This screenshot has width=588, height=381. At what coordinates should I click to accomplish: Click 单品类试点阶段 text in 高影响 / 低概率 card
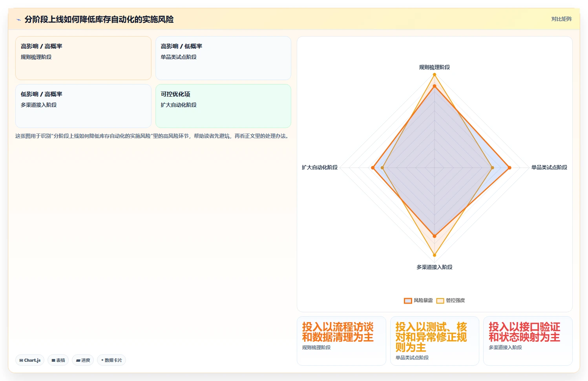tap(179, 57)
